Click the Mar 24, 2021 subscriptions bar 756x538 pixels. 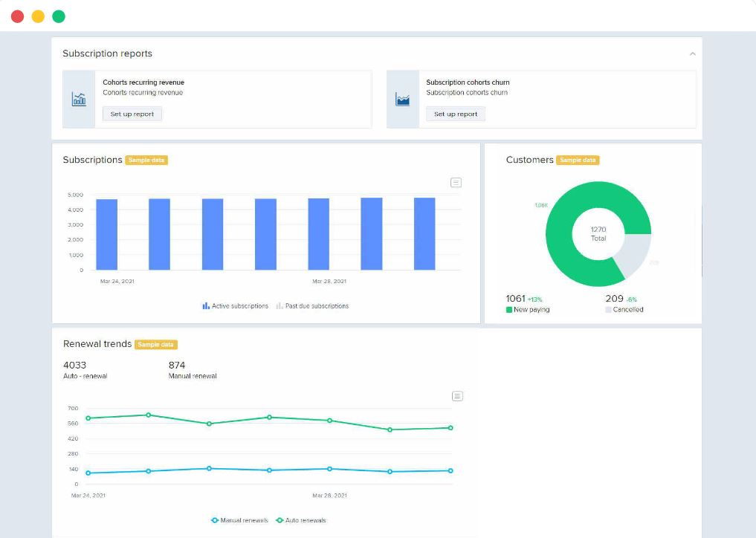[106, 234]
